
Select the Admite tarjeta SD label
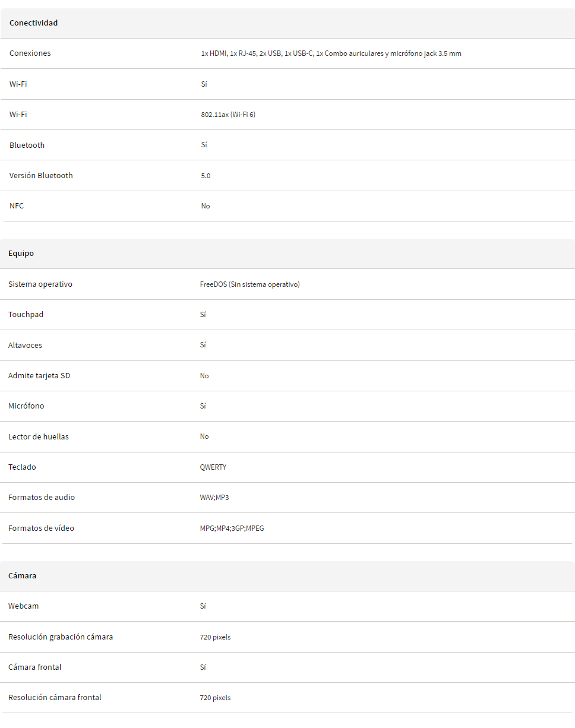tap(39, 376)
